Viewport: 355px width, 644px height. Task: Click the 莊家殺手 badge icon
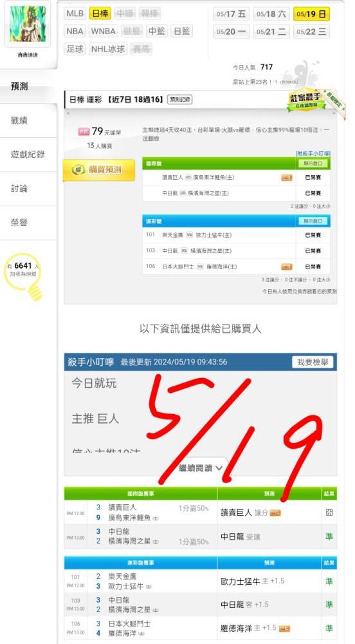pyautogui.click(x=307, y=100)
